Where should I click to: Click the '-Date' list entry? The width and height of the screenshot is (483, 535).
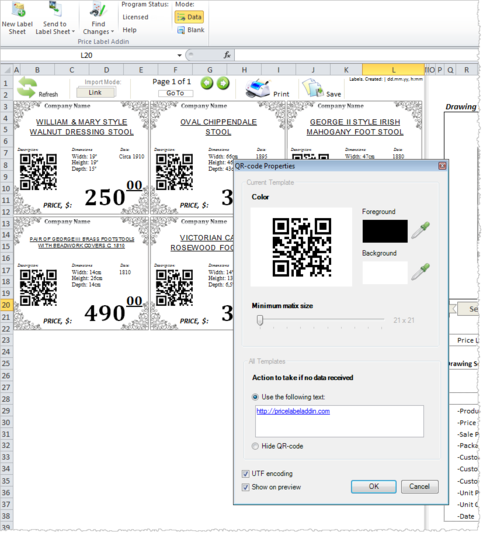[x=466, y=516]
